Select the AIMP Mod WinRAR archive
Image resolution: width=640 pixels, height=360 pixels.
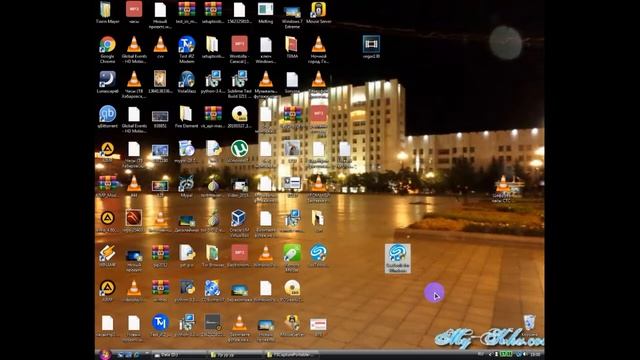(x=107, y=184)
